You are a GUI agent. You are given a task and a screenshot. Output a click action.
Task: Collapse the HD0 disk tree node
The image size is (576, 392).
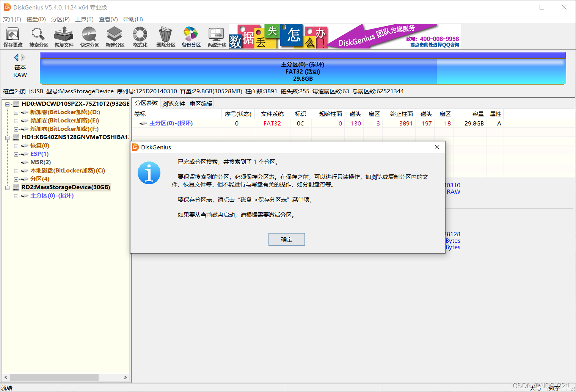click(7, 104)
